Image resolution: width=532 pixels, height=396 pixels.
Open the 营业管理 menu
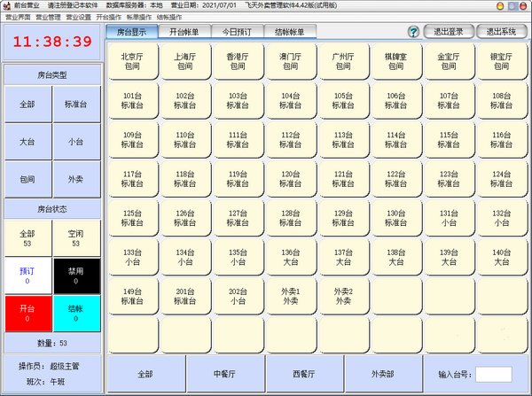click(49, 17)
